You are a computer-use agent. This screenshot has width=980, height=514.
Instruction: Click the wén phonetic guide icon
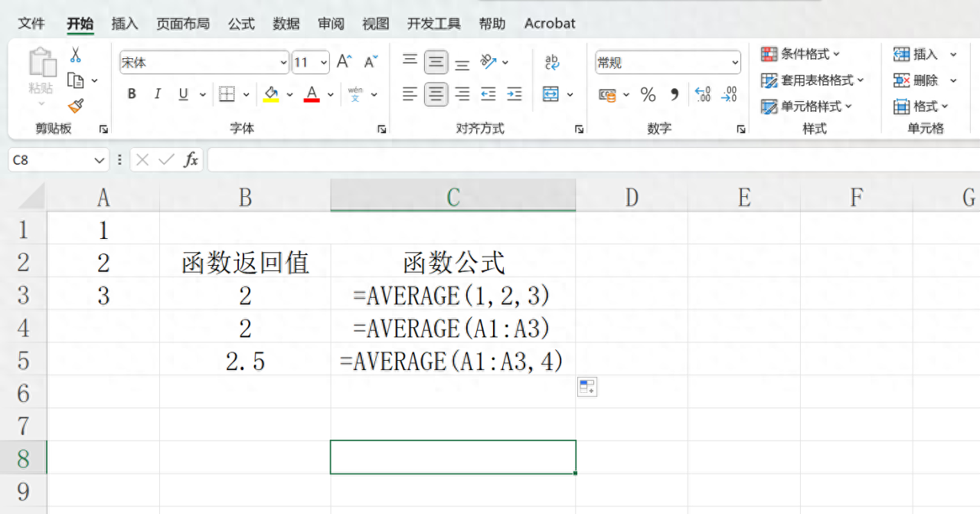pos(355,94)
